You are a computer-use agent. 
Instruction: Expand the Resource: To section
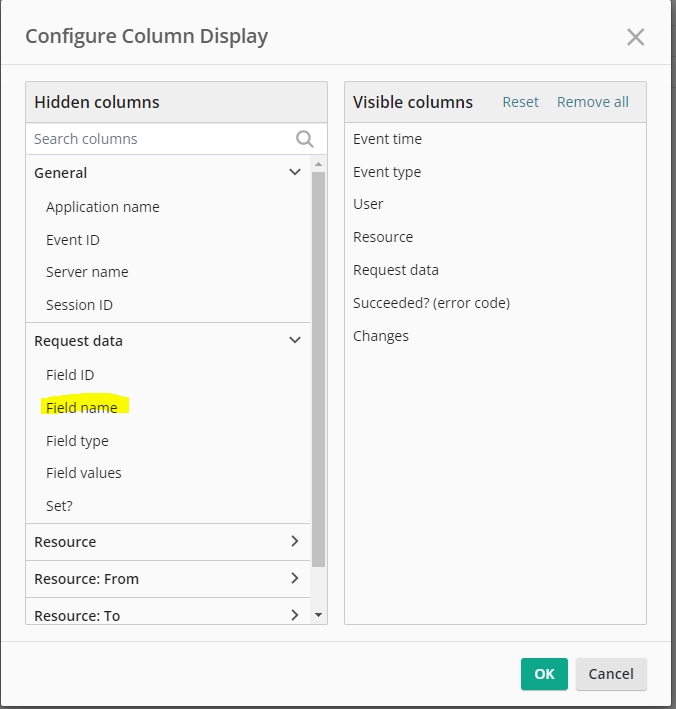click(x=295, y=615)
